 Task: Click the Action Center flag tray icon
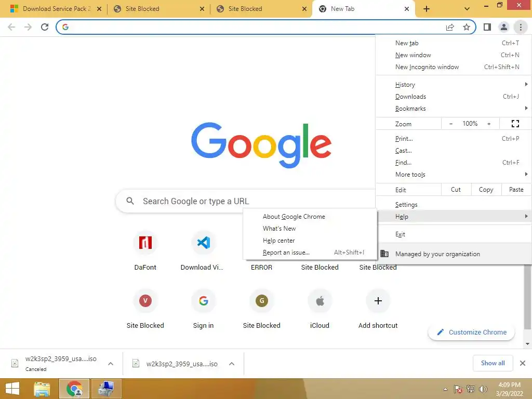point(458,389)
